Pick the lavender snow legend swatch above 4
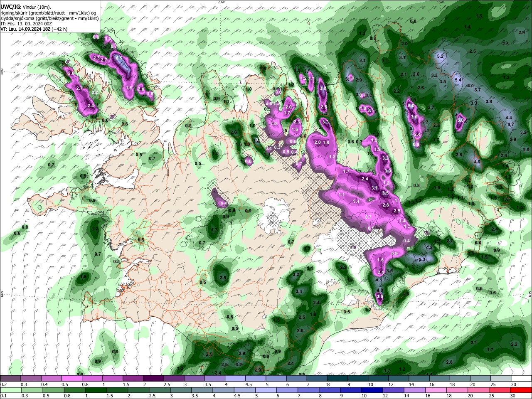This screenshot has height=399, width=532. click(235, 379)
